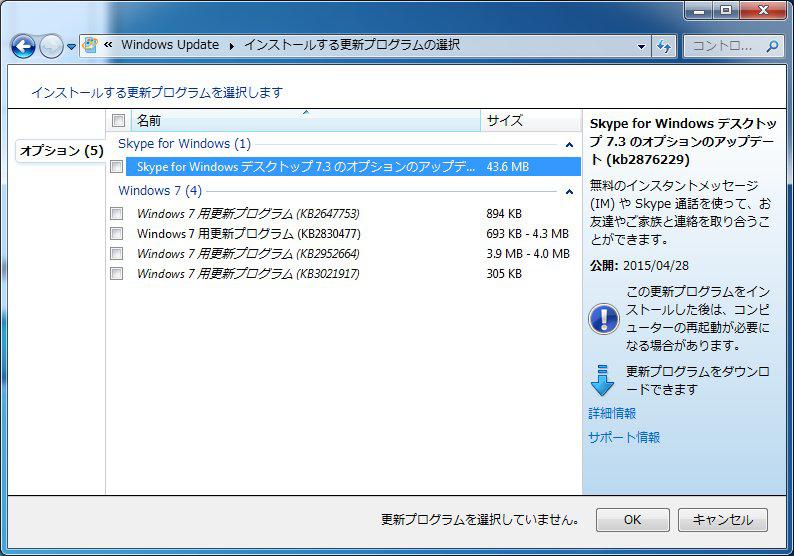
Task: Check update KB3021917
Action: 116,274
